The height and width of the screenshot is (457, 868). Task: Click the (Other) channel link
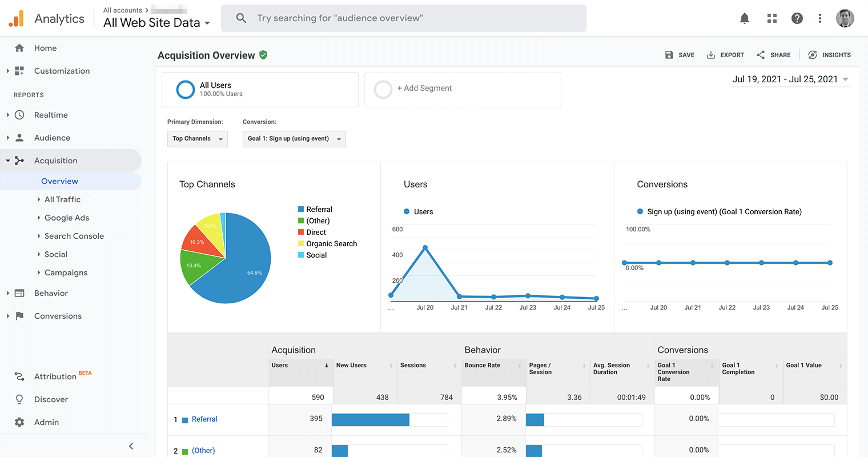point(203,451)
